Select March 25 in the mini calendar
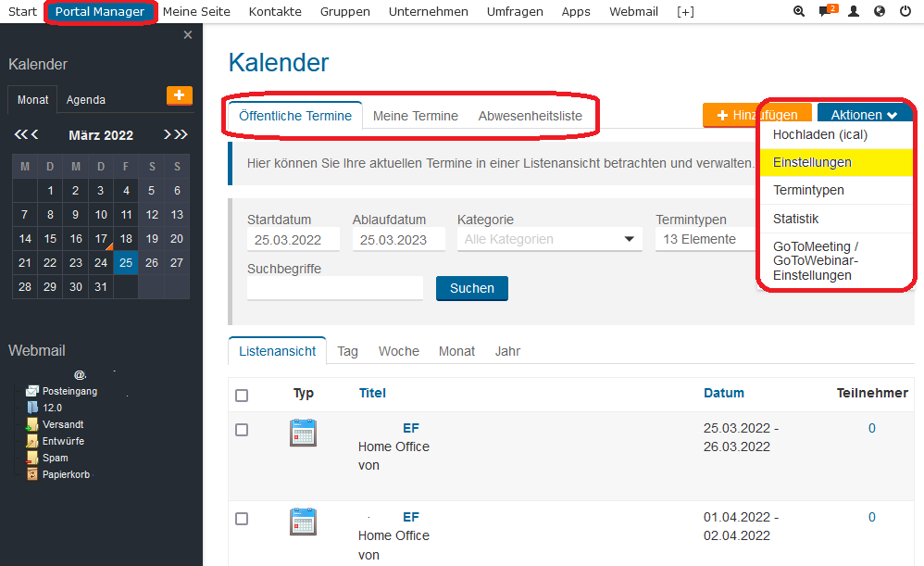 pos(125,262)
